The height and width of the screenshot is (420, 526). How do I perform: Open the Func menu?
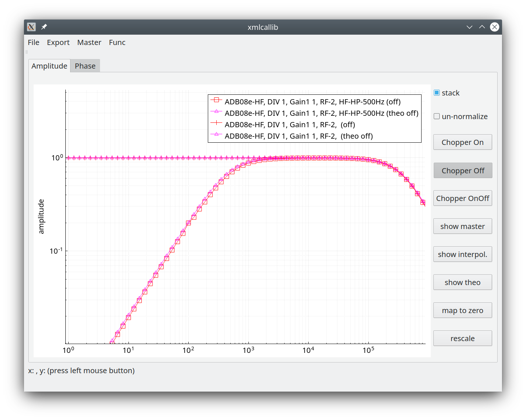click(x=117, y=42)
